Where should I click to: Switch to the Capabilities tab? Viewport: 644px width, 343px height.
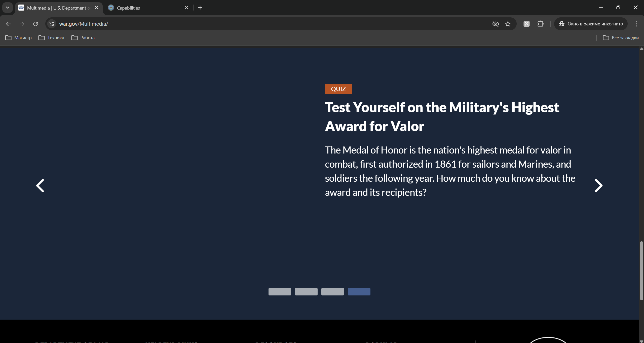(146, 8)
